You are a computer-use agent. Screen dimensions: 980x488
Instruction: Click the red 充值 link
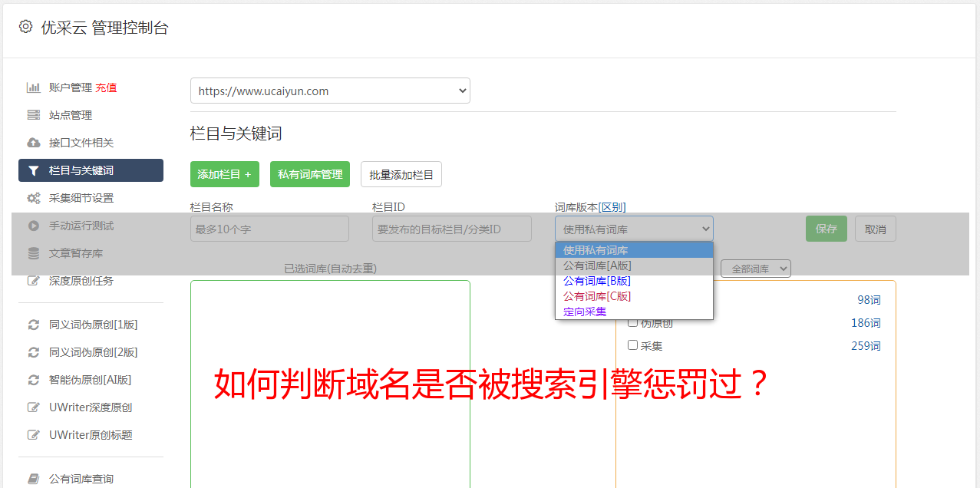106,87
